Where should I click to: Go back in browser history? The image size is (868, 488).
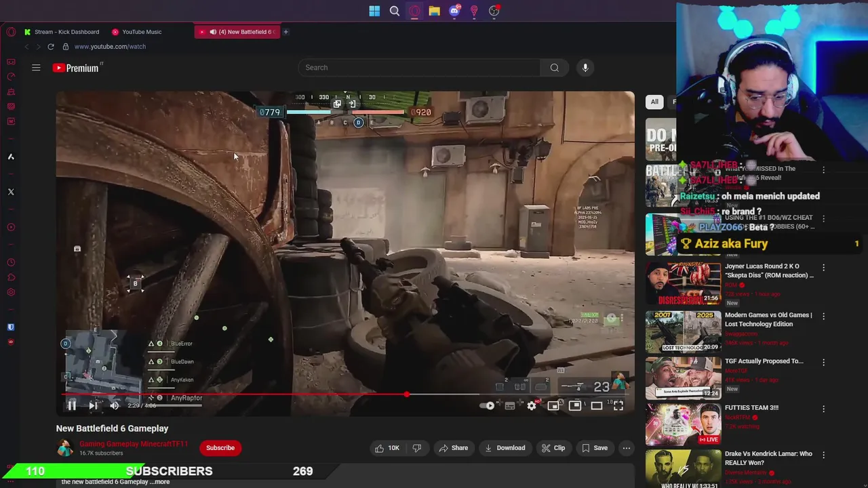point(26,47)
